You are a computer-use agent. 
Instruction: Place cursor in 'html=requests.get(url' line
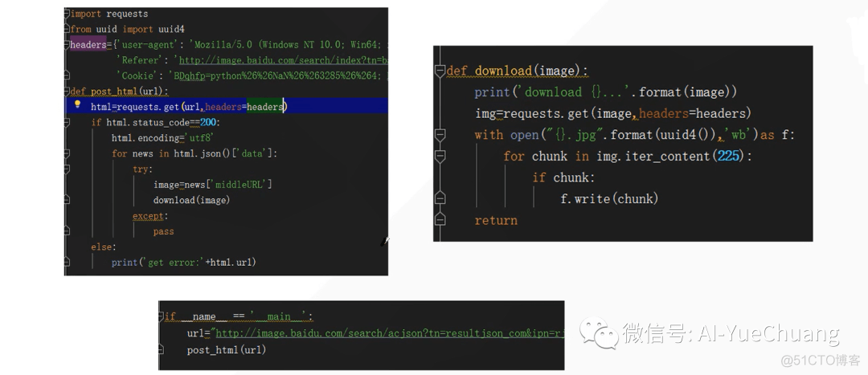pyautogui.click(x=190, y=107)
